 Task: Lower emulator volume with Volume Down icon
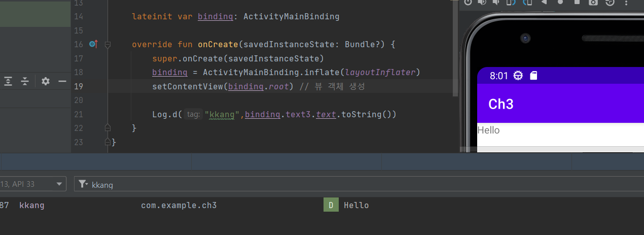[495, 2]
